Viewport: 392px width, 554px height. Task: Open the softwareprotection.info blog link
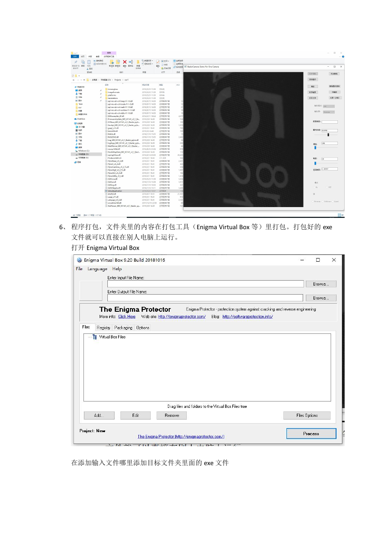pos(247,317)
